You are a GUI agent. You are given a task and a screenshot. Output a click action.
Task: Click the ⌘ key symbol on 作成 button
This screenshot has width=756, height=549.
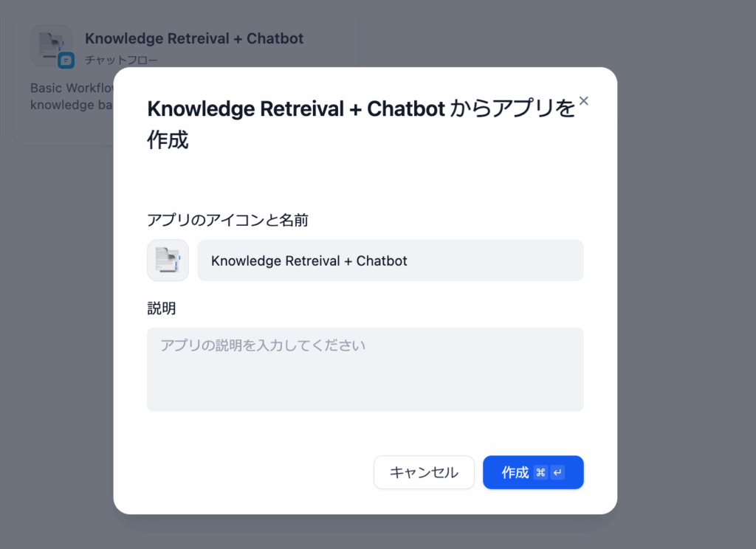click(x=540, y=473)
